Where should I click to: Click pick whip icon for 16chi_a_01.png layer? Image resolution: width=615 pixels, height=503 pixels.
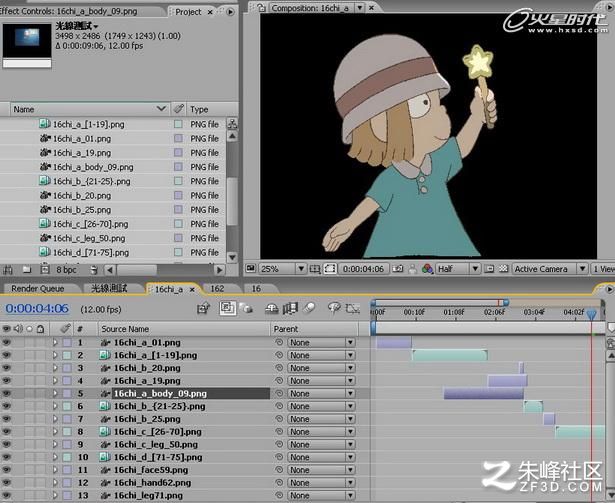279,343
